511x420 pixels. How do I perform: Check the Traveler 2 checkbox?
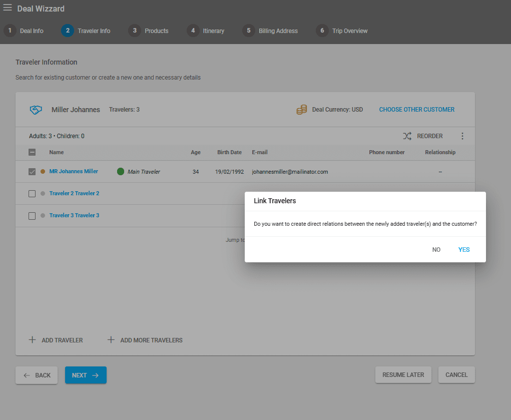pos(32,194)
